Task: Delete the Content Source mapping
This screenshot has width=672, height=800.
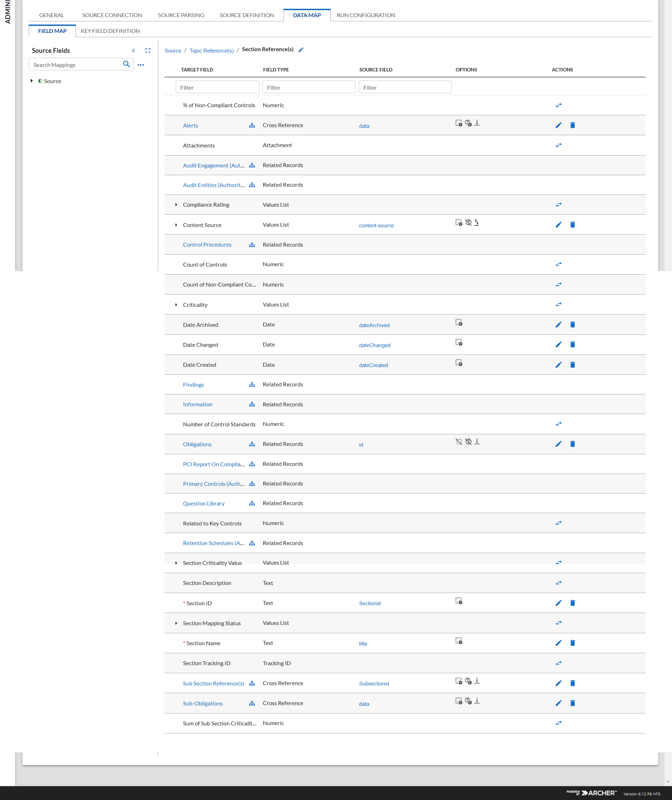Action: (572, 225)
